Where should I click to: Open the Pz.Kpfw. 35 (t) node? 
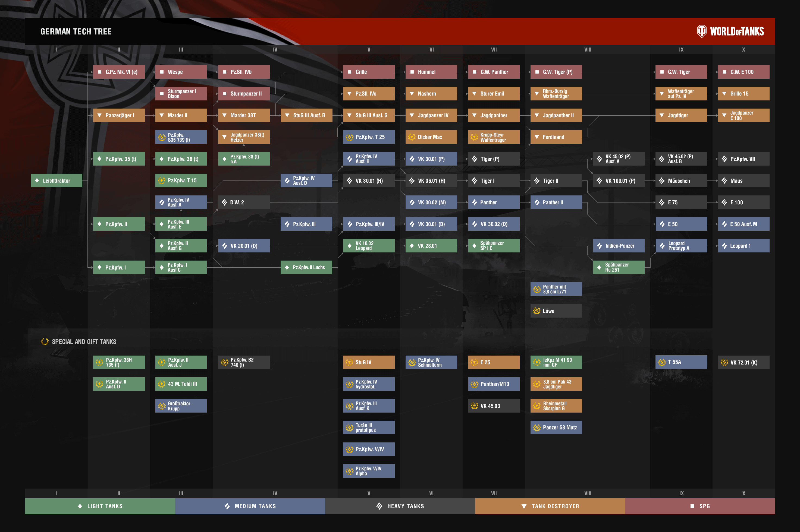pos(119,159)
